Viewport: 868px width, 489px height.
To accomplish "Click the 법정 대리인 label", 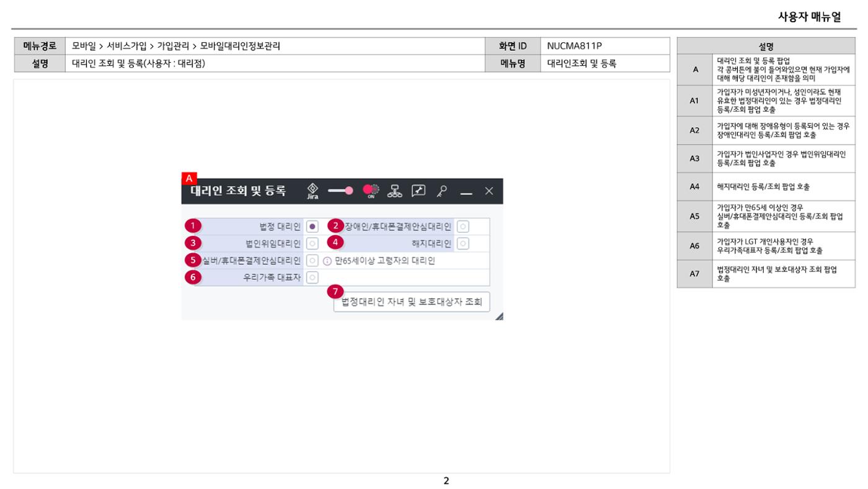I will tap(280, 227).
